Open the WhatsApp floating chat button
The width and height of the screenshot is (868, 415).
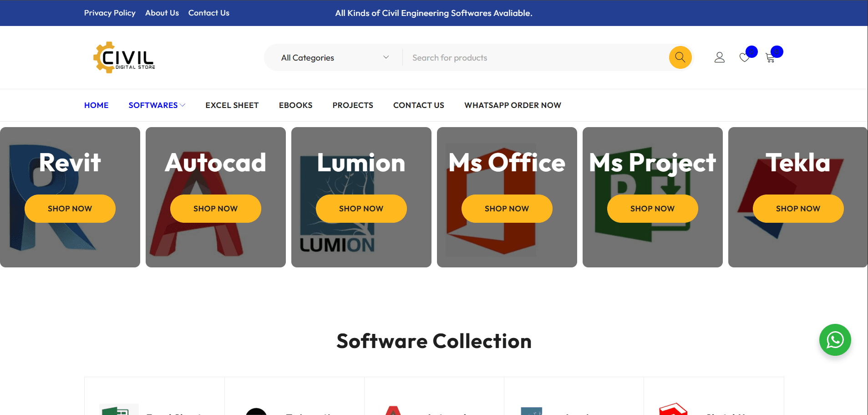[835, 340]
